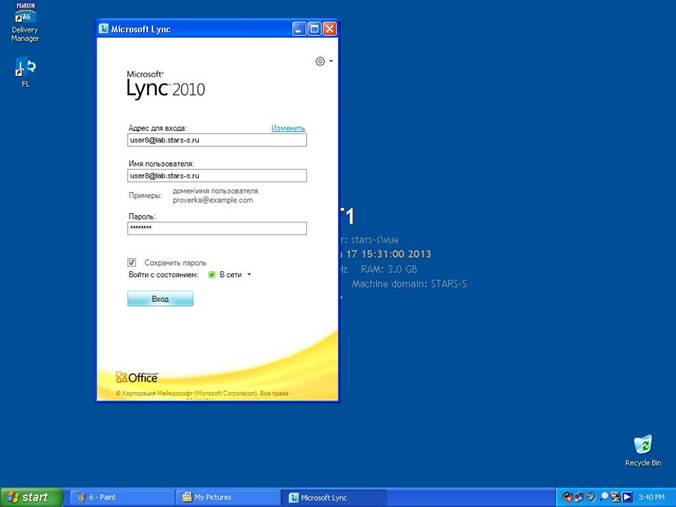
Task: Open the Lync options gear icon
Action: pyautogui.click(x=320, y=61)
